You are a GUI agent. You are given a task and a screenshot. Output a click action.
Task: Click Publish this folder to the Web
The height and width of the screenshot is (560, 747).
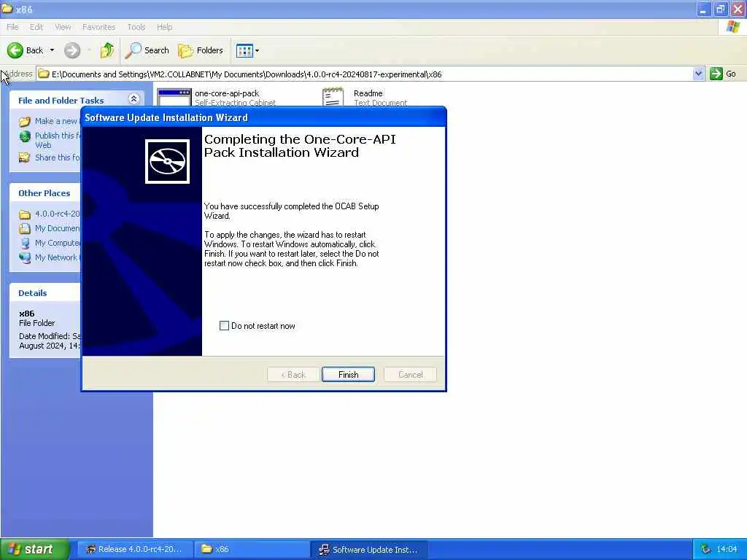tap(50, 140)
